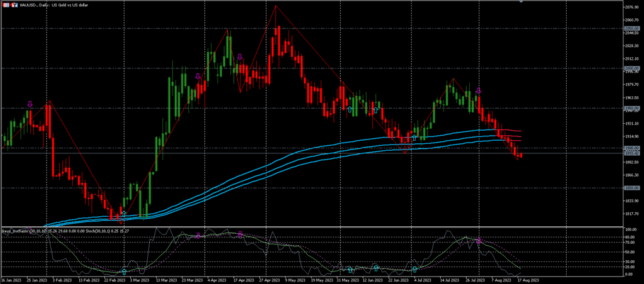Click the 1850.00 price level label
644x284 pixels.
point(631,187)
